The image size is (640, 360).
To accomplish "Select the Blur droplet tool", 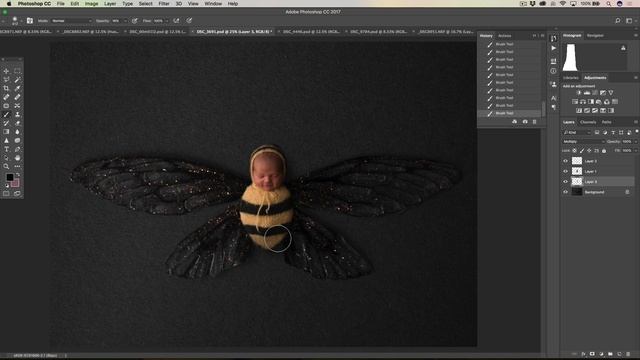I will (17, 132).
